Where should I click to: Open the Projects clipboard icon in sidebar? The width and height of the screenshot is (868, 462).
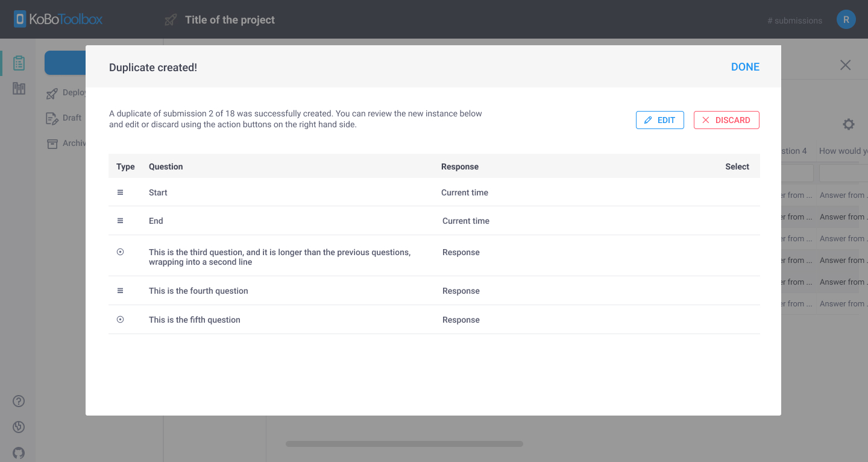click(x=19, y=62)
